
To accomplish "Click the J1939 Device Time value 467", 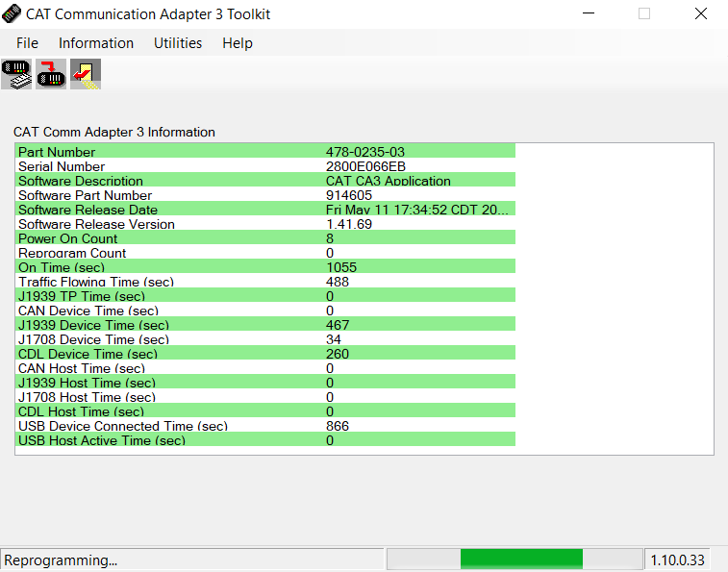I will click(337, 325).
